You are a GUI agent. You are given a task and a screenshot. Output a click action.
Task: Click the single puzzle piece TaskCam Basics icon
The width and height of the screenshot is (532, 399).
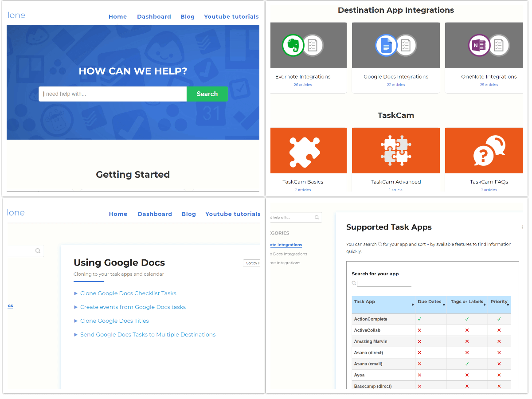(x=305, y=151)
